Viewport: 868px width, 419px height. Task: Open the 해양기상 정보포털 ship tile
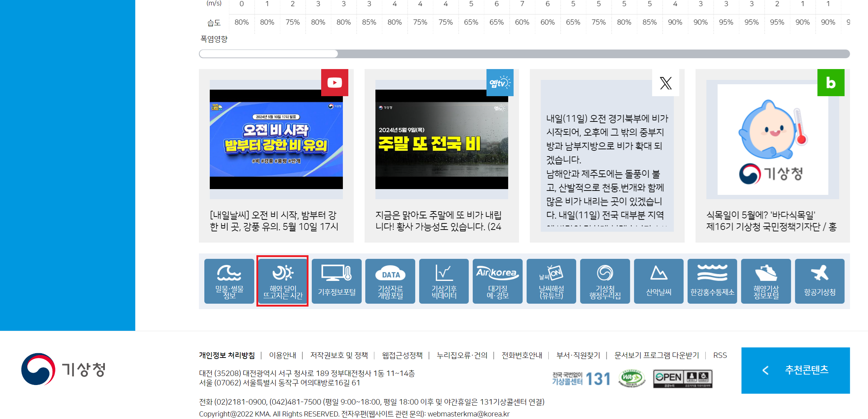point(766,281)
